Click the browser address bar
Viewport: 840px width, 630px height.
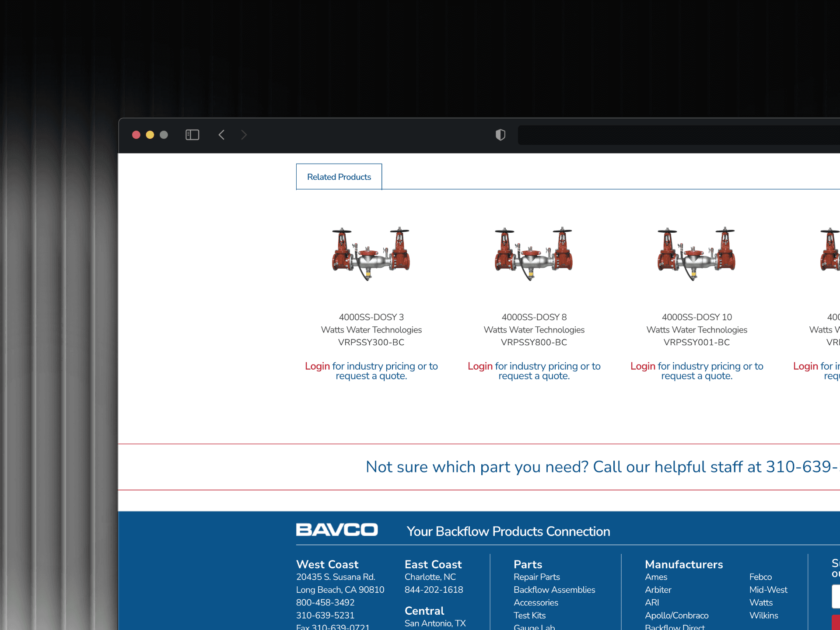678,135
